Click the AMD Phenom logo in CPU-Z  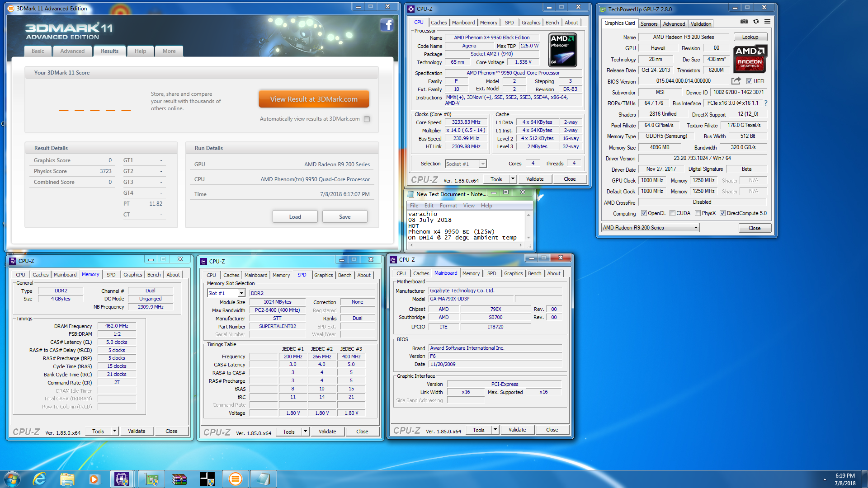click(562, 50)
